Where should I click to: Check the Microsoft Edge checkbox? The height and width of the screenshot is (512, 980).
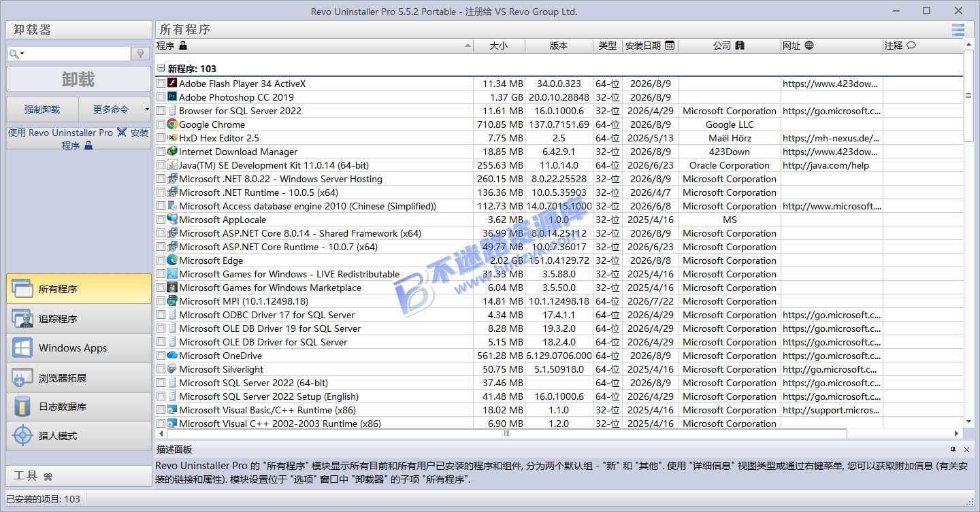coord(161,260)
